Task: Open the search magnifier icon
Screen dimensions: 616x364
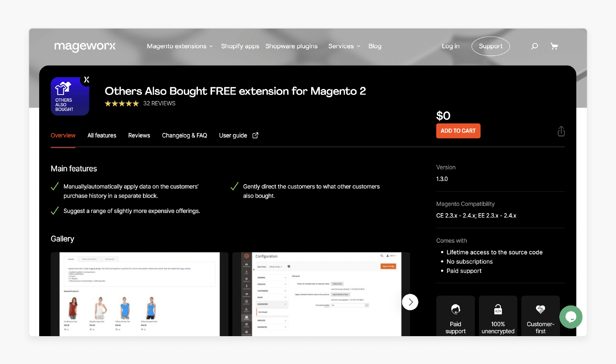Action: click(535, 46)
